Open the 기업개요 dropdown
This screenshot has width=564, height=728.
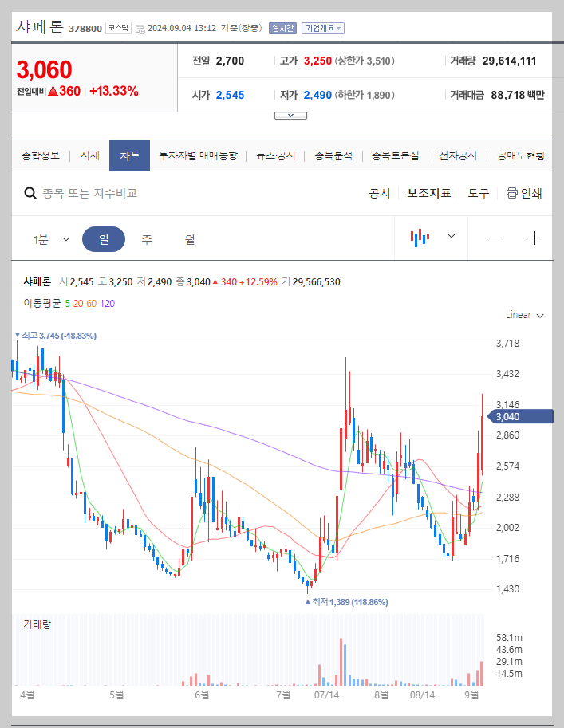click(x=321, y=26)
